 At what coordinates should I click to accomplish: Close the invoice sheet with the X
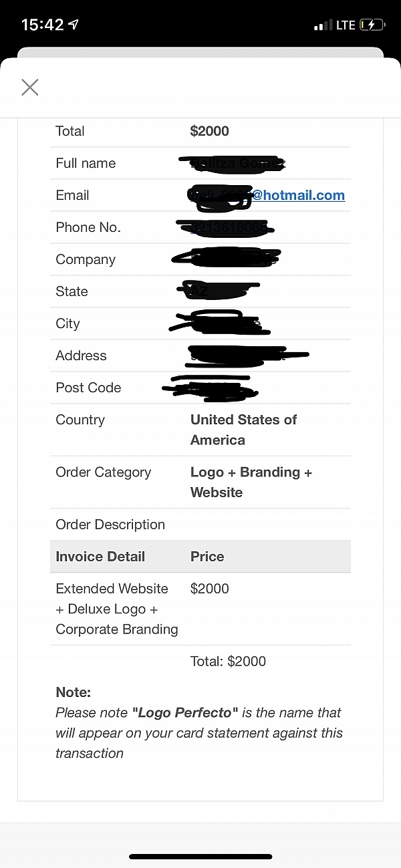(x=30, y=88)
